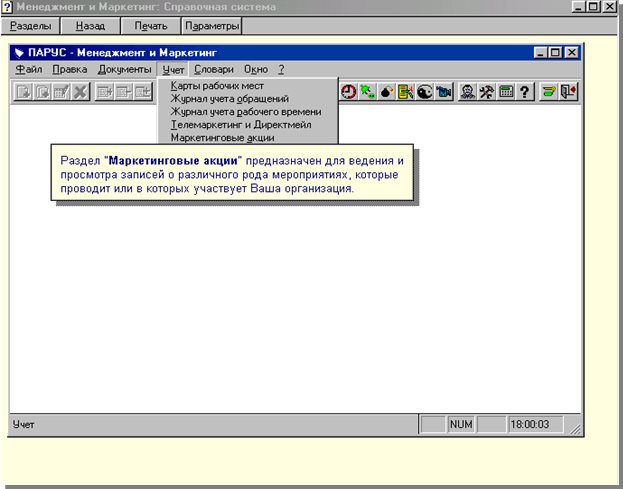Minimize the ПАРУС window
623x489 pixels.
(x=540, y=52)
